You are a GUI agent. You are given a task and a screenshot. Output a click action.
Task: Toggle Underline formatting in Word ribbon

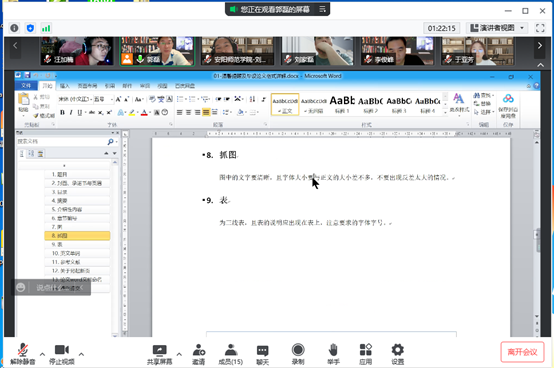(79, 113)
